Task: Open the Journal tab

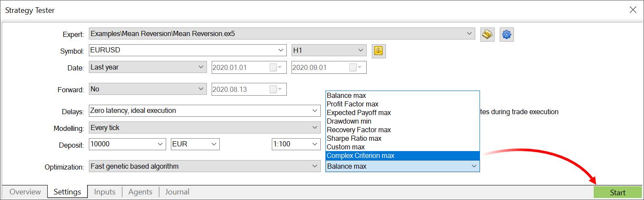Action: (x=177, y=192)
